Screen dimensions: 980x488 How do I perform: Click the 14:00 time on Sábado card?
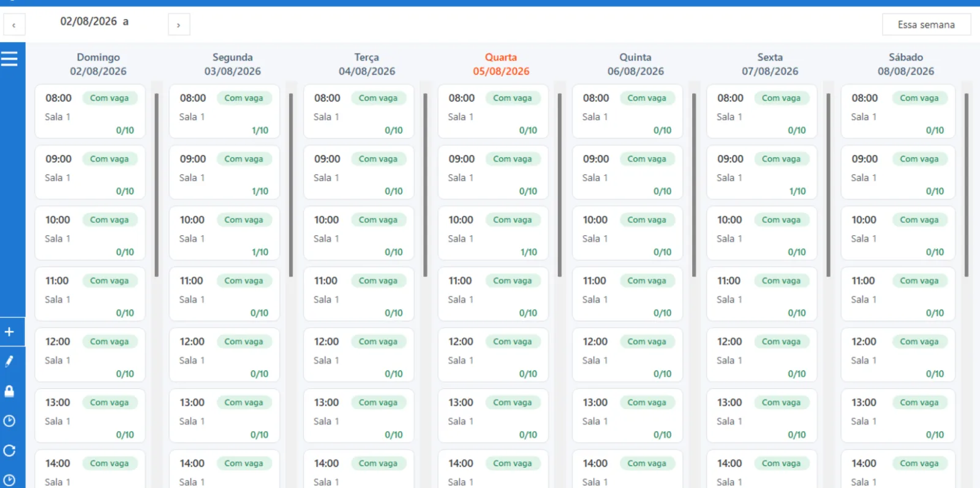(864, 464)
